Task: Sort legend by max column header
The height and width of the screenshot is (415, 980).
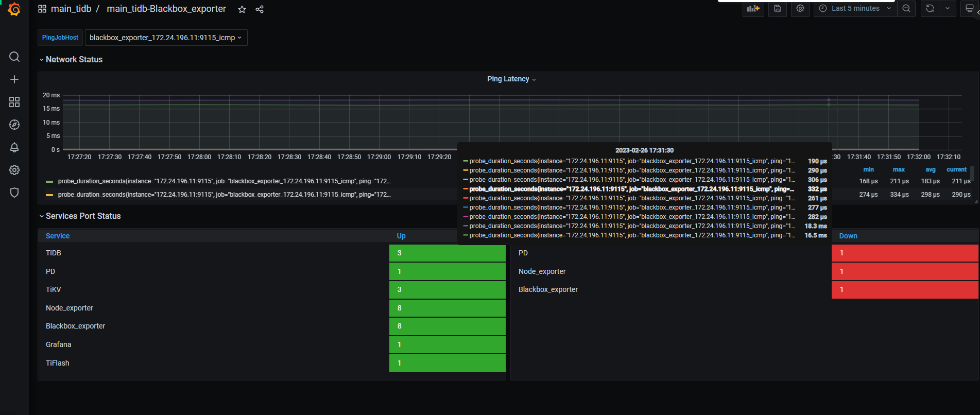Action: tap(899, 169)
